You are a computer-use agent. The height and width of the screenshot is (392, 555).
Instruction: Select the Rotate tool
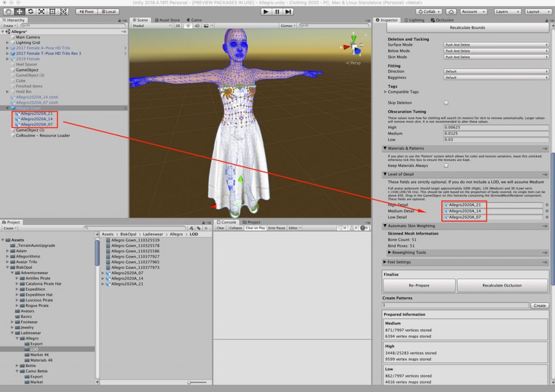tap(30, 12)
